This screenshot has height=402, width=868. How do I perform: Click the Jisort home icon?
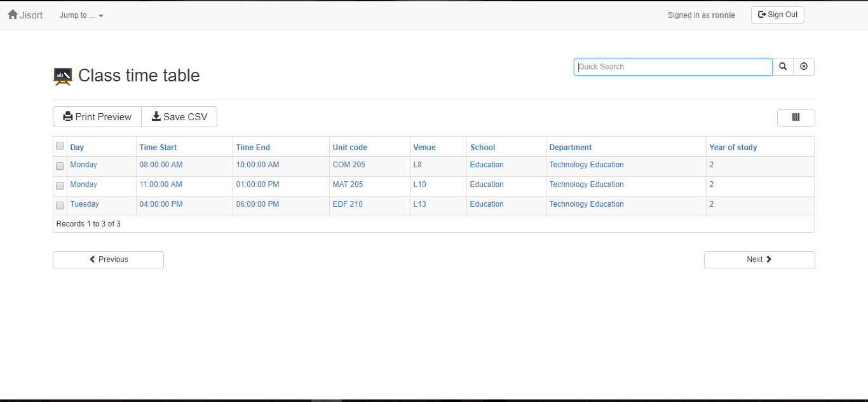coord(13,15)
